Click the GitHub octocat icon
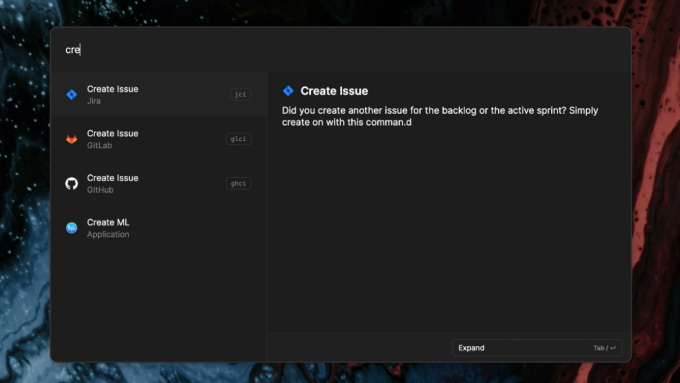The width and height of the screenshot is (680, 383). click(x=72, y=183)
